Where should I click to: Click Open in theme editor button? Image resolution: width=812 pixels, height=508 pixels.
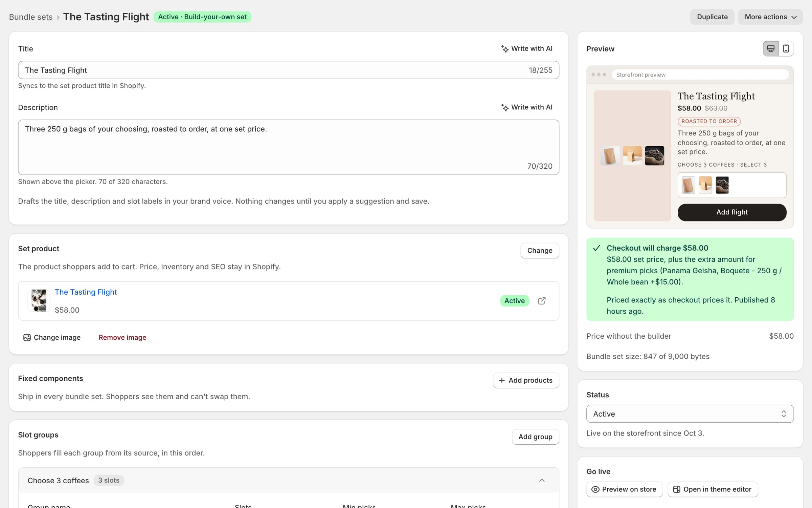[x=713, y=489]
